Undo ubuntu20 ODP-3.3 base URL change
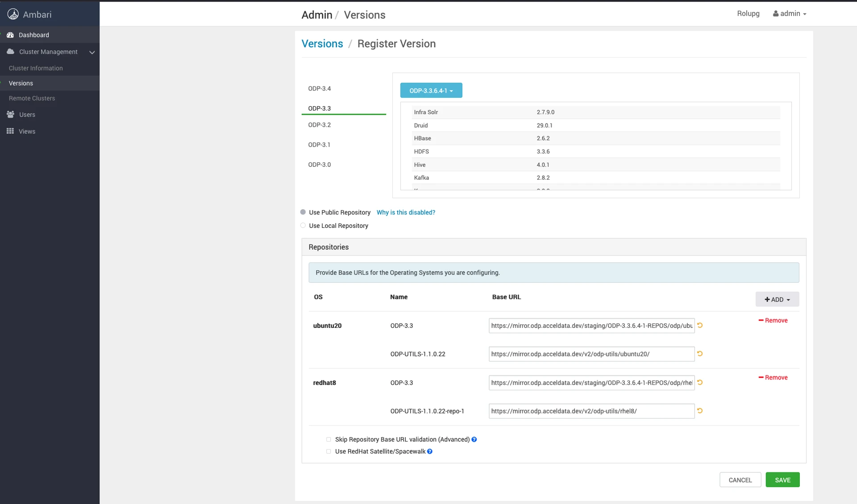The height and width of the screenshot is (504, 857). (700, 326)
